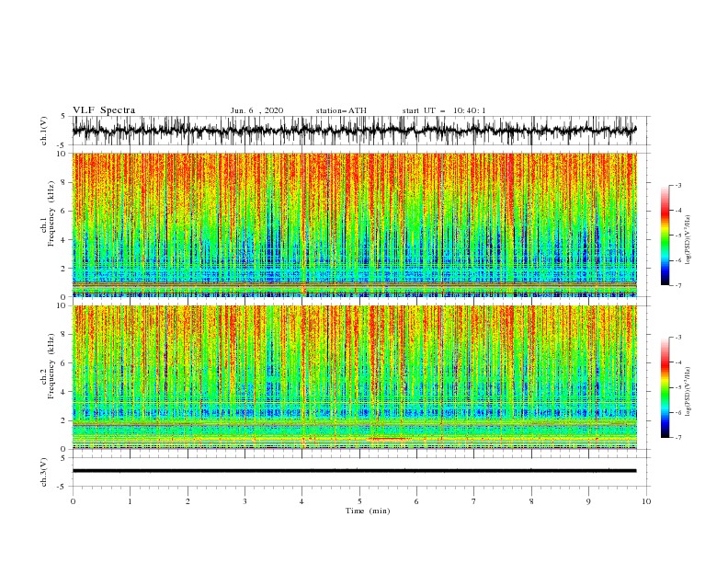Click Time axis tick label "8"
The image size is (728, 563).
click(x=531, y=501)
